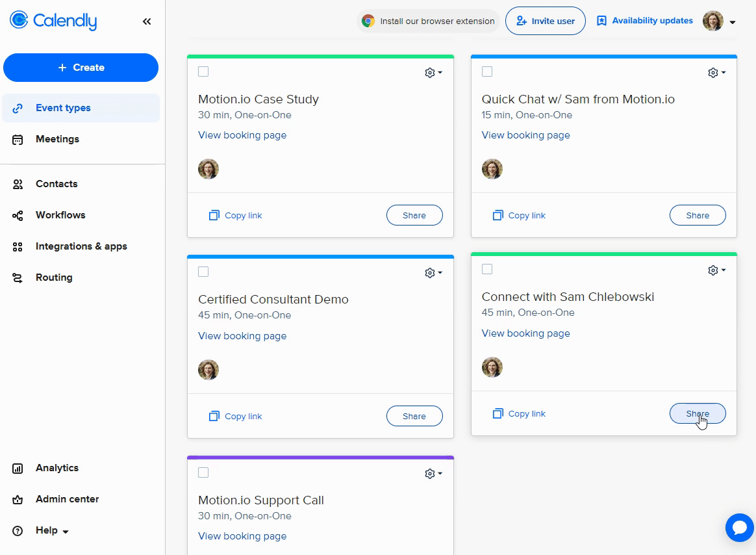The height and width of the screenshot is (555, 756).
Task: Go to Meetings in the sidebar
Action: pyautogui.click(x=57, y=139)
